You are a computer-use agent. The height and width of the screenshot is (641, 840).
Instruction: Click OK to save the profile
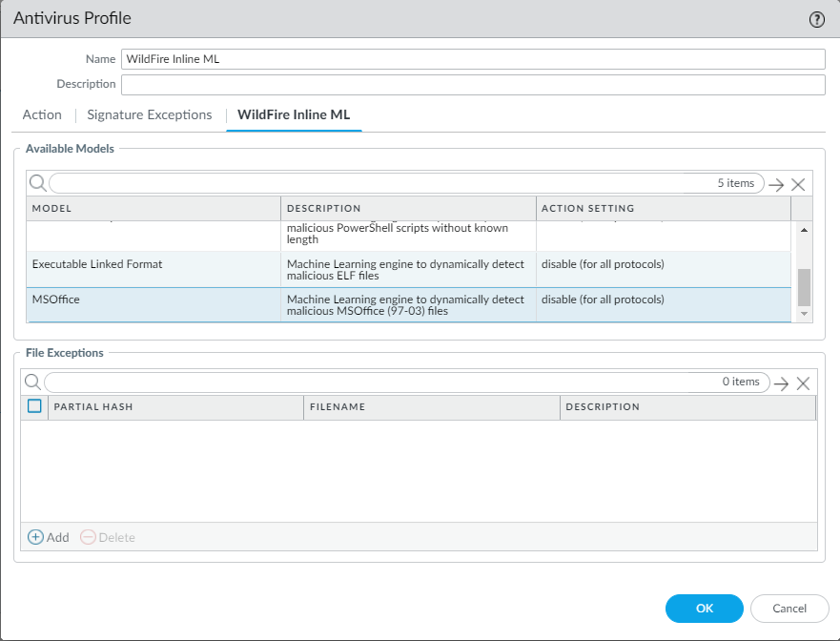704,609
